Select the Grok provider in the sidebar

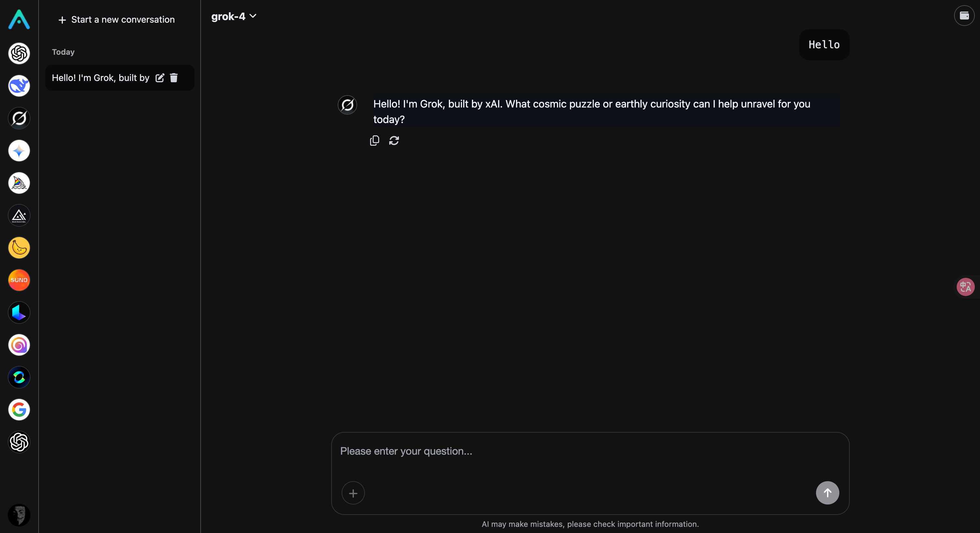point(19,118)
